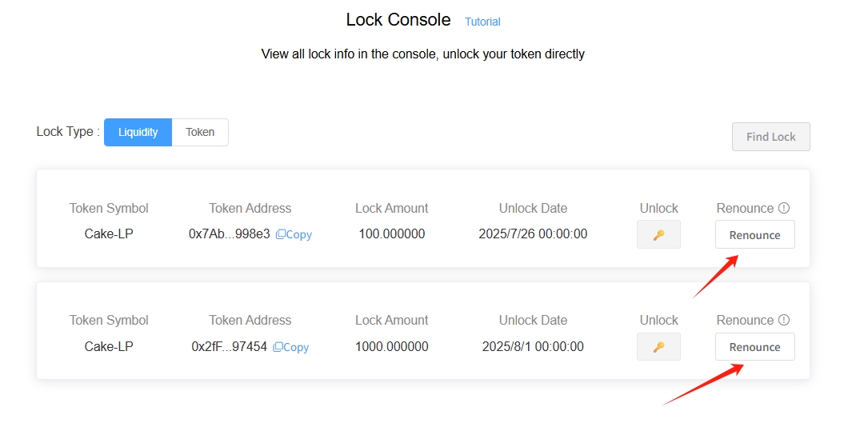Select the address text 0x7Ab...998e3
Screen dimensions: 868x439
(x=229, y=234)
